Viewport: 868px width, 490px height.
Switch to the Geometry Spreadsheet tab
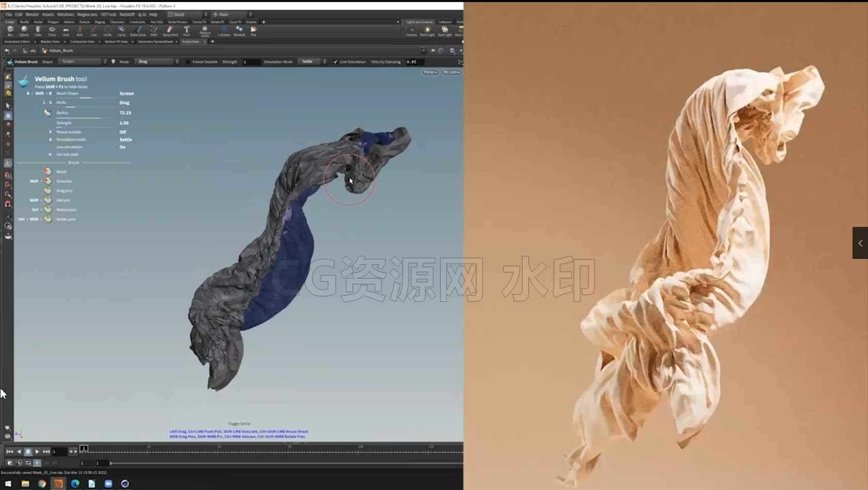[155, 41]
